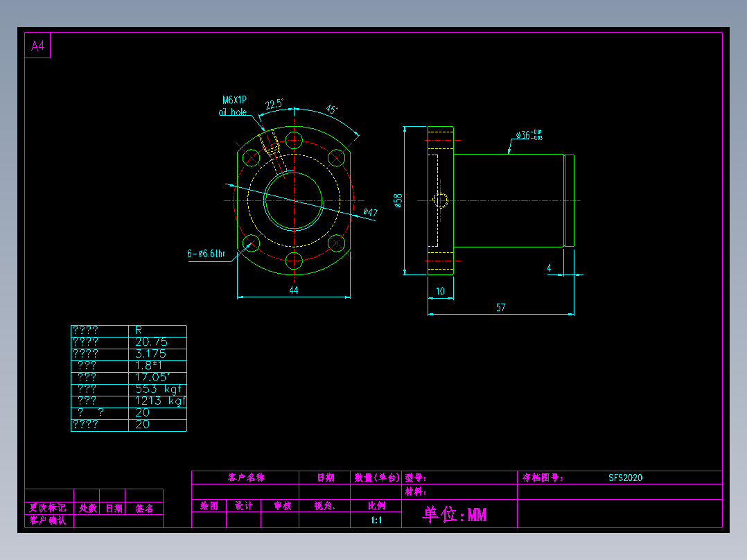Viewport: 747px width, 560px height.
Task: Select the ø58 flange diameter dimension
Action: (x=398, y=200)
